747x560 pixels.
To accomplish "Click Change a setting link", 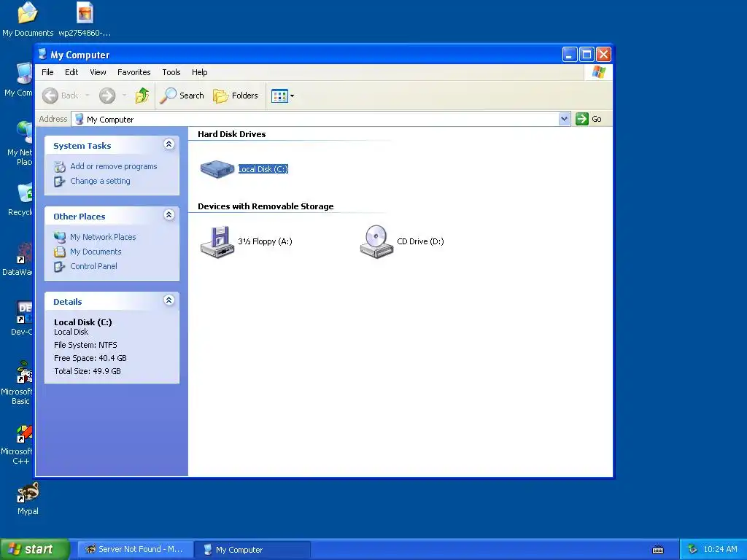I will click(x=100, y=181).
